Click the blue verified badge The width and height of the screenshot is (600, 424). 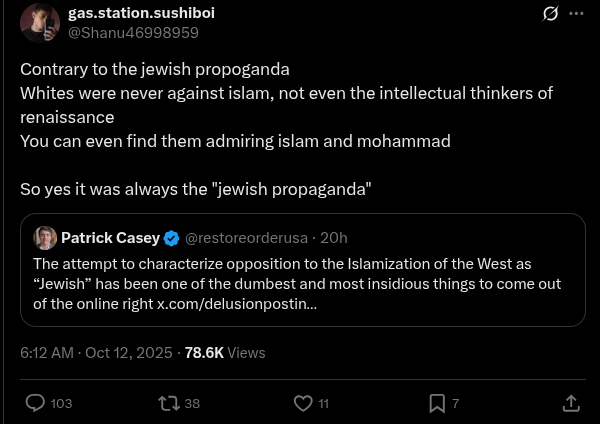[171, 238]
